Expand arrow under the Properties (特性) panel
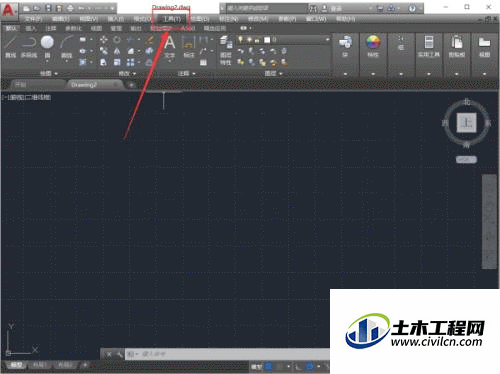This screenshot has width=500, height=374. pos(373,74)
